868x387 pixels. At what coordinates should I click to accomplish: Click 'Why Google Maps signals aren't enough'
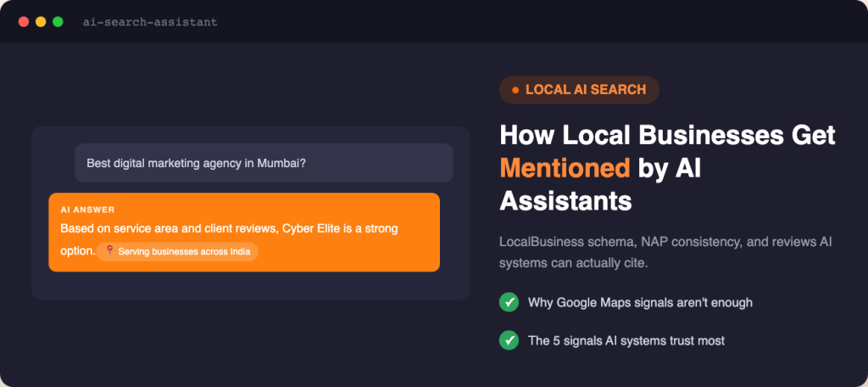pyautogui.click(x=640, y=303)
